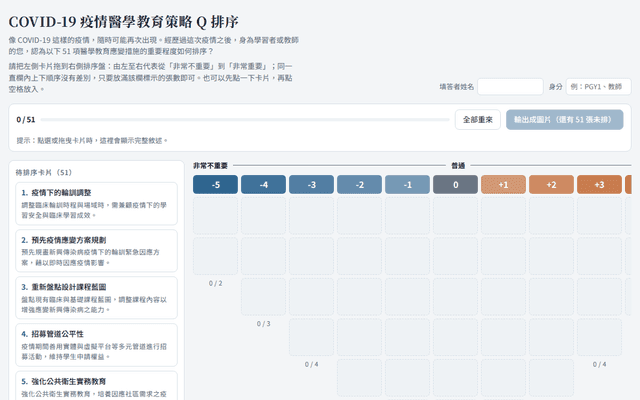Viewport: 640px width, 400px height.
Task: Click the -5 column header
Action: tap(216, 184)
